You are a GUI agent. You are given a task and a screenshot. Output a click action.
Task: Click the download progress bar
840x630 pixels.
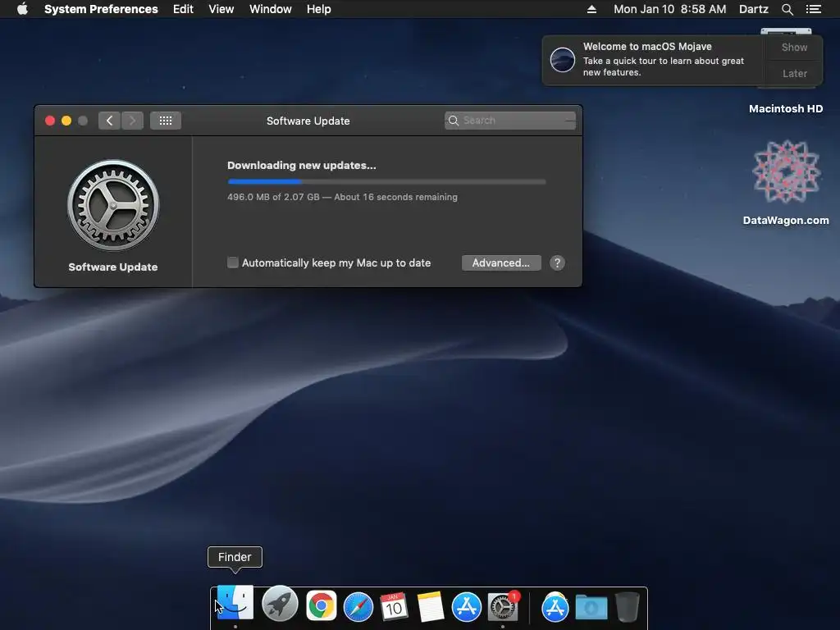click(x=387, y=181)
